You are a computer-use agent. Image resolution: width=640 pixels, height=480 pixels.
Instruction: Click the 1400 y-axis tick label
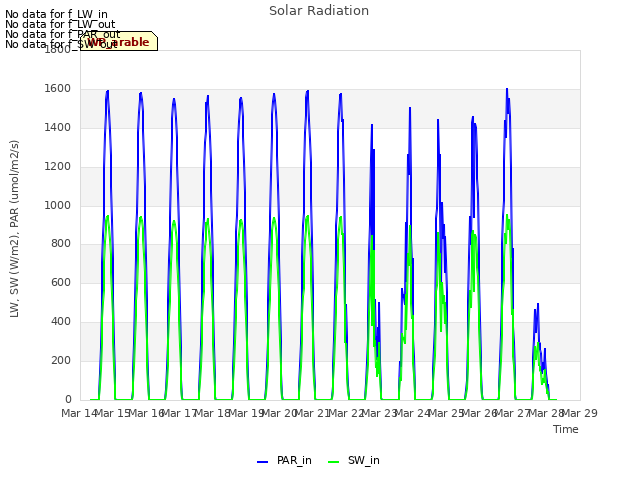[x=58, y=128]
